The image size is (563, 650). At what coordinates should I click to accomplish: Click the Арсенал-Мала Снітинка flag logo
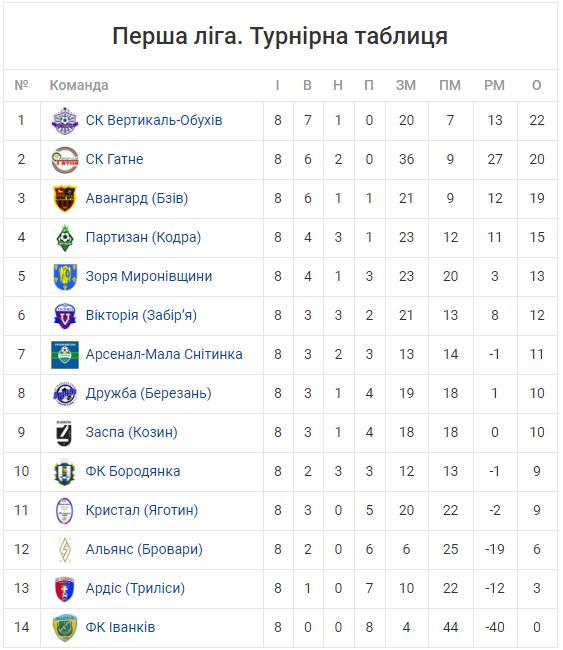(65, 355)
